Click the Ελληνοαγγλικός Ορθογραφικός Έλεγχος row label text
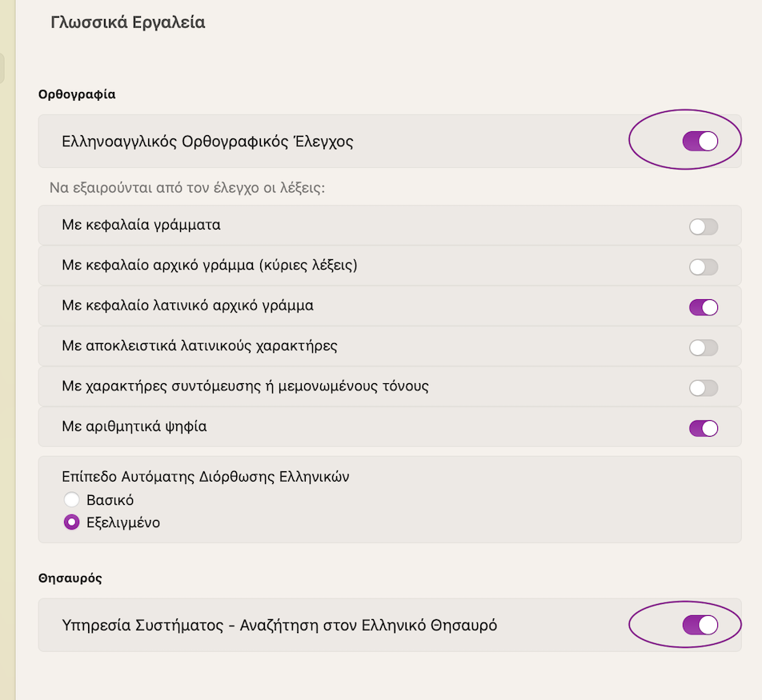Viewport: 762px width, 700px height. coord(207,142)
